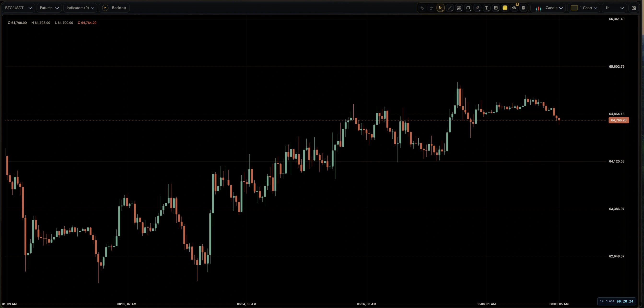644x308 pixels.
Task: Open the 1 Chart layout dropdown
Action: [x=584, y=8]
